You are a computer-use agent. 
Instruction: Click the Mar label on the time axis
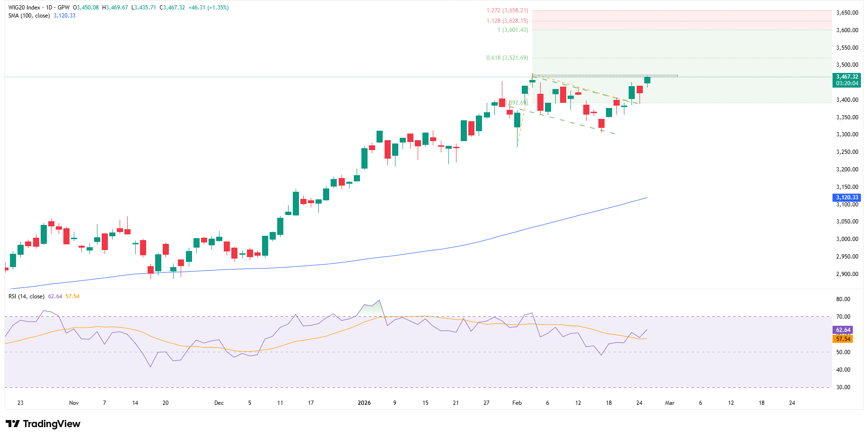click(670, 403)
